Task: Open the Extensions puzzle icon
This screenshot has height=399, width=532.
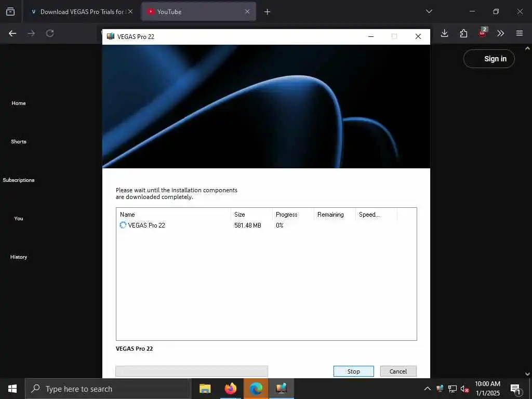Action: click(x=463, y=33)
